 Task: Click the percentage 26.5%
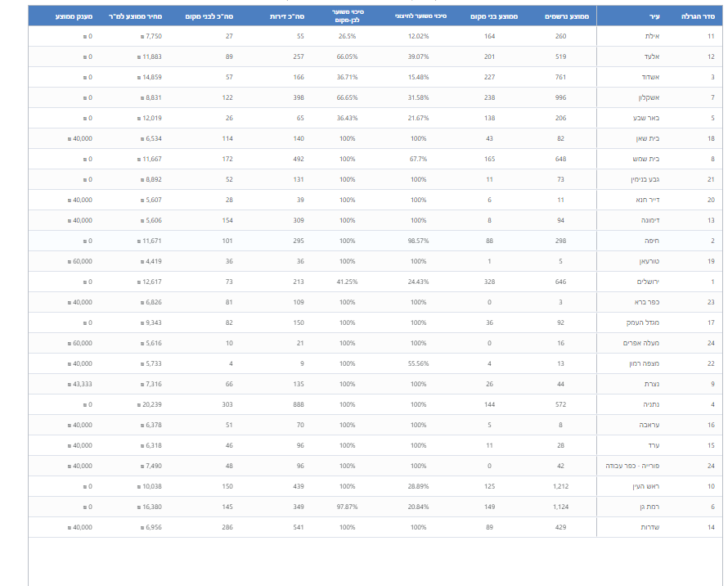pyautogui.click(x=348, y=36)
